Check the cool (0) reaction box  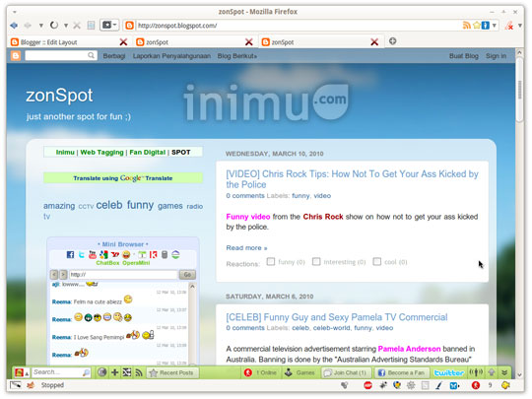click(x=377, y=262)
